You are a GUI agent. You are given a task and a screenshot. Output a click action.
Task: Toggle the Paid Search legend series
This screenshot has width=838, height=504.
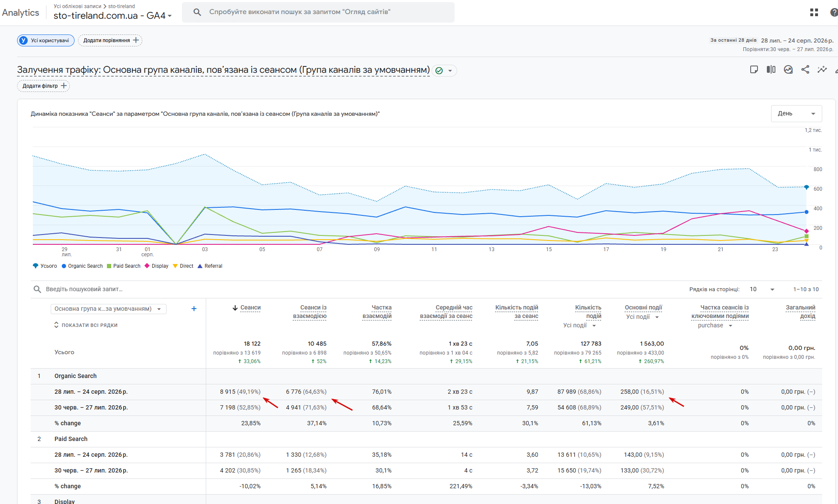coord(124,266)
